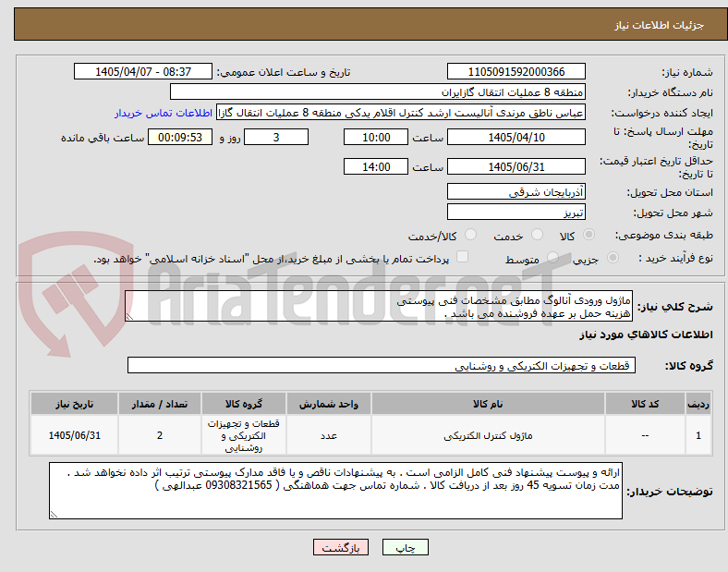This screenshot has height=572, width=728.
Task: Select the کالا radio button
Action: tap(588, 235)
